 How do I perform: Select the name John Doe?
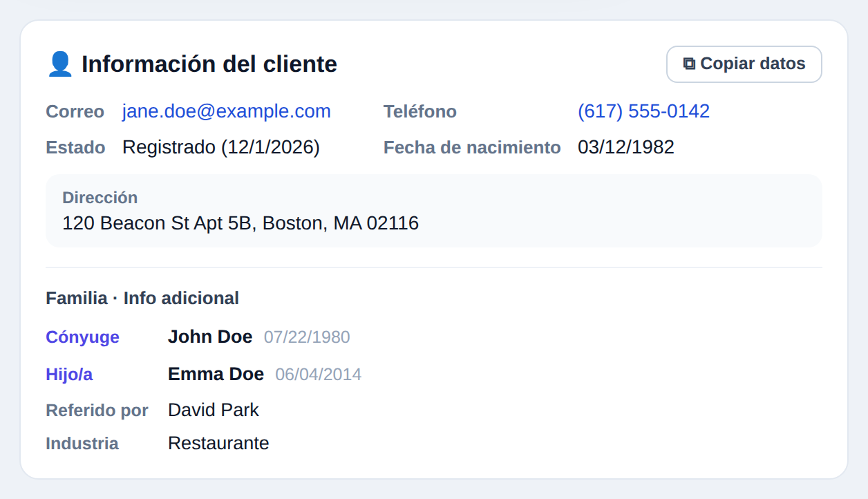tap(210, 337)
